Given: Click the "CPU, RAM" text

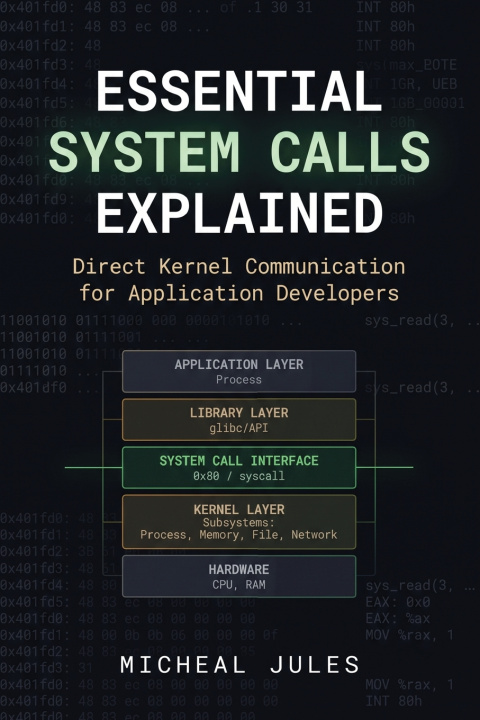Looking at the screenshot, I should (239, 585).
